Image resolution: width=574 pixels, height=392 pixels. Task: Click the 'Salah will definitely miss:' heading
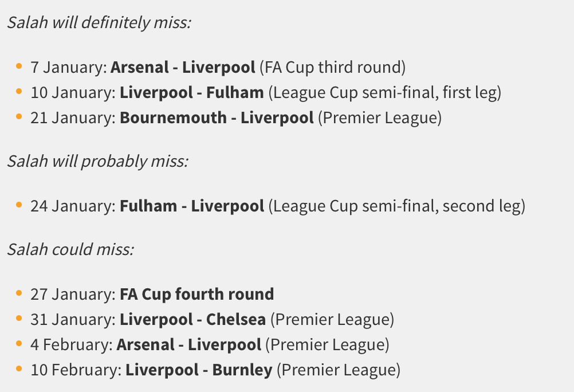pos(99,22)
